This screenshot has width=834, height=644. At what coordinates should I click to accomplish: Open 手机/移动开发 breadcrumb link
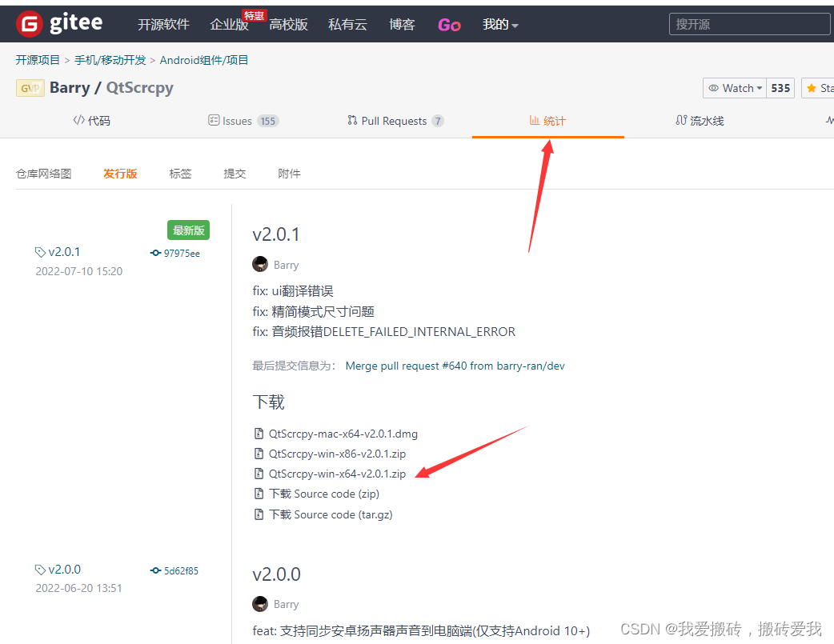[110, 60]
